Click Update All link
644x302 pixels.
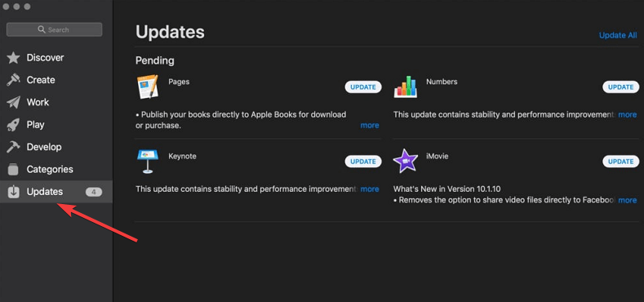click(618, 35)
